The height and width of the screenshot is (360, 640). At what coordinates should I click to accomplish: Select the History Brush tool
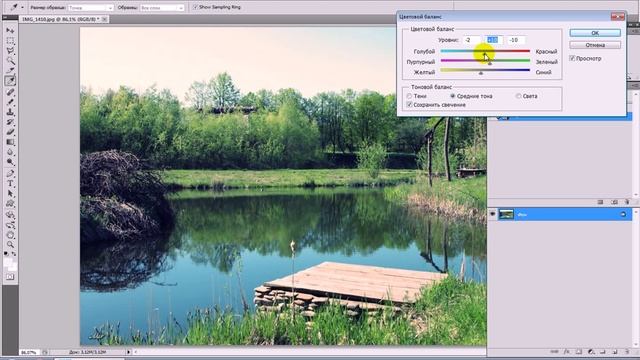click(x=10, y=122)
